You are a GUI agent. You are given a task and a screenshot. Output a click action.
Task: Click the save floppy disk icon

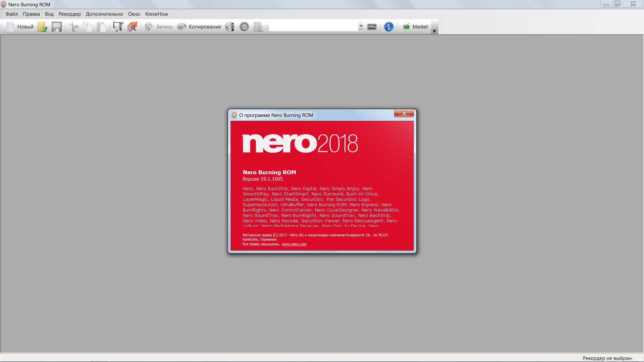[56, 27]
